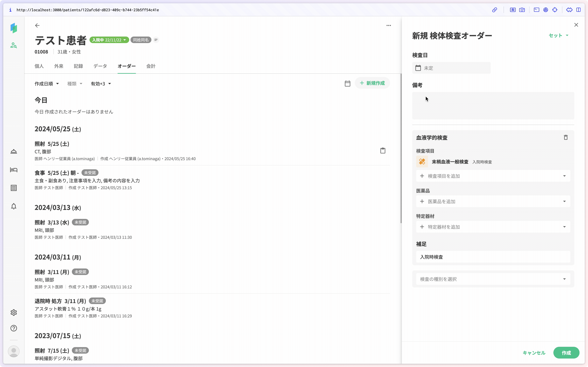588x367 pixels.
Task: Switch to the 記録 tab
Action: coord(78,66)
